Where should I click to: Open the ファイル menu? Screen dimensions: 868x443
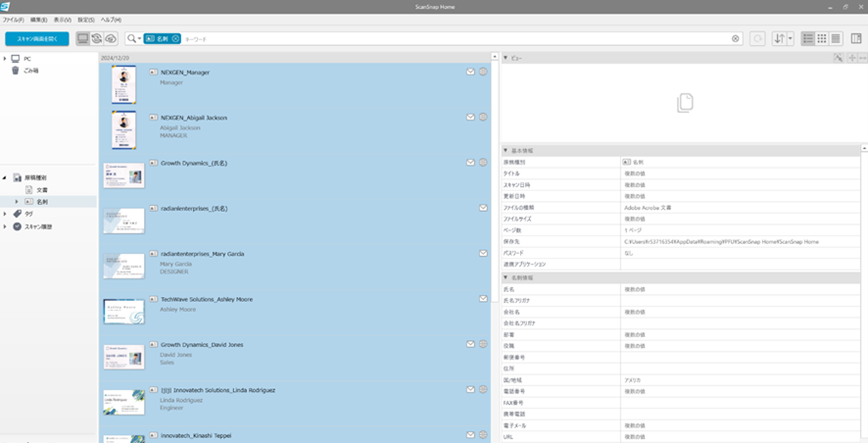[x=13, y=20]
